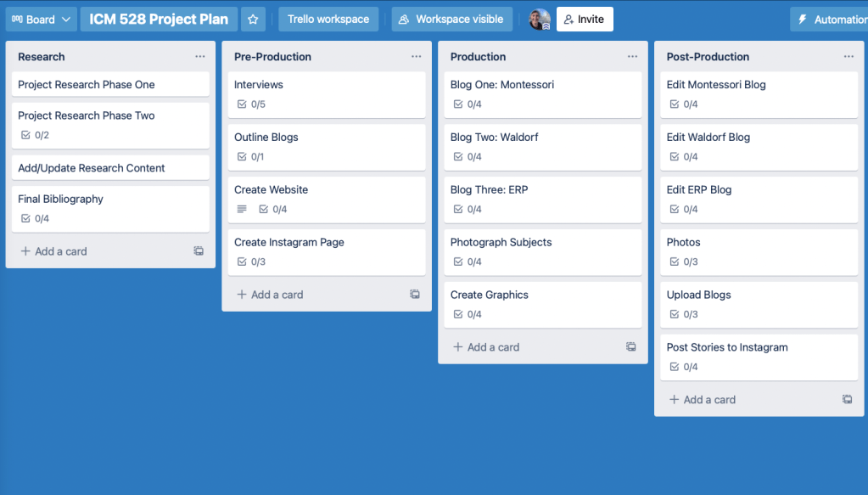Open the Workspace visible visibility dropdown

[451, 20]
